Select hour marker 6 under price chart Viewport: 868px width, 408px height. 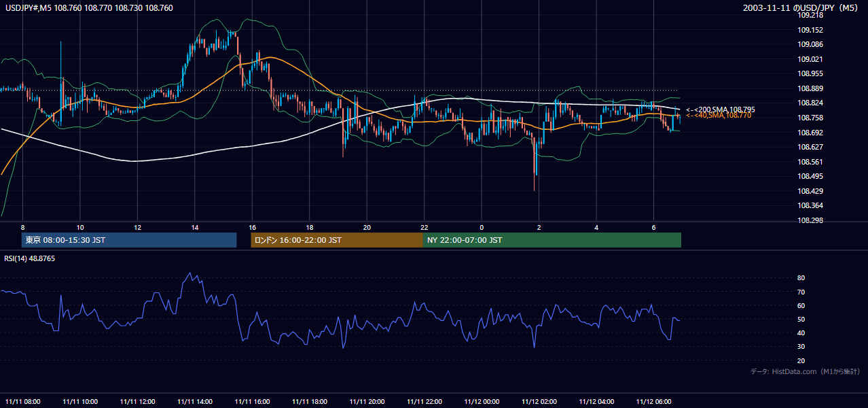click(x=653, y=227)
